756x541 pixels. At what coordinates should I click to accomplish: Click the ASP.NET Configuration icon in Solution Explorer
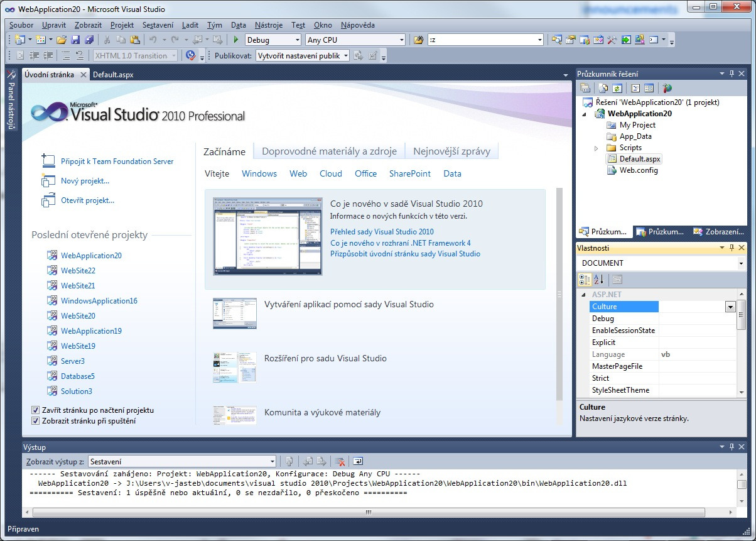[x=667, y=88]
